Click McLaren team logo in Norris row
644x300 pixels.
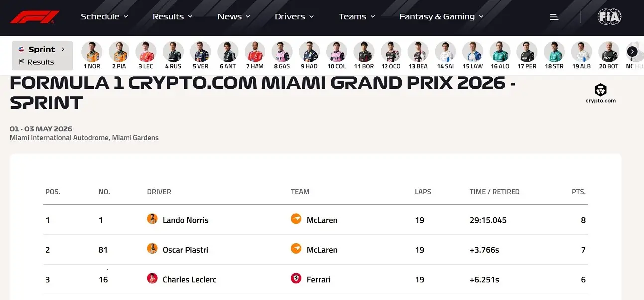point(296,219)
